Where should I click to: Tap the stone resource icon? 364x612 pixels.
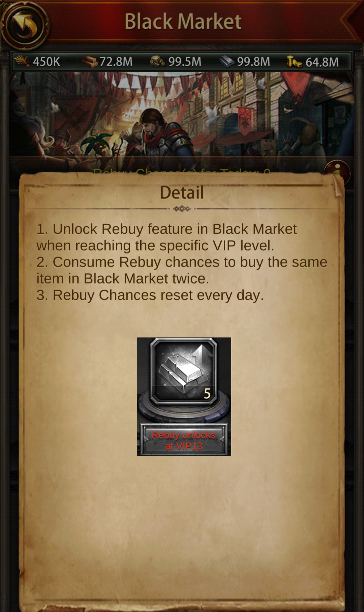157,62
